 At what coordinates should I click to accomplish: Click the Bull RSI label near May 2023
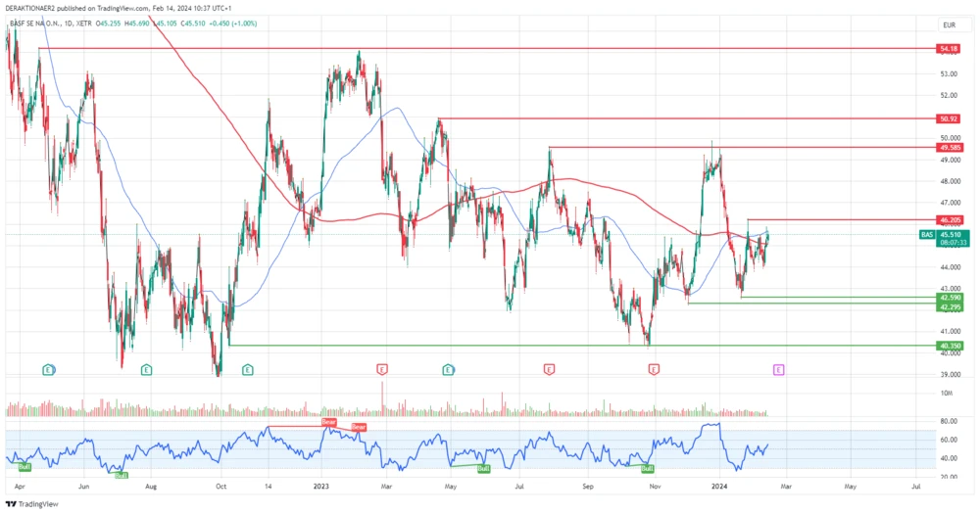tap(483, 469)
